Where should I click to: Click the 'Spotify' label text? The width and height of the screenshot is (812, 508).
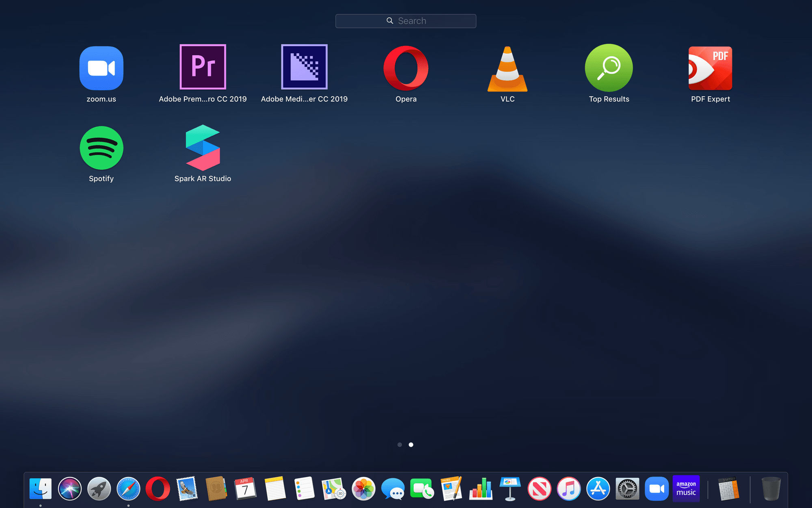tap(101, 178)
